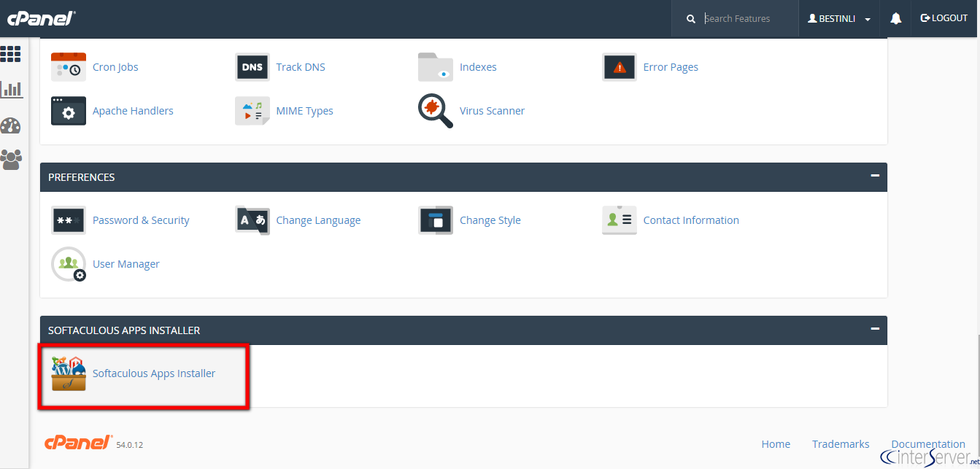Select the apps grid icon in sidebar
Viewport: 980px width, 469px height.
click(11, 54)
